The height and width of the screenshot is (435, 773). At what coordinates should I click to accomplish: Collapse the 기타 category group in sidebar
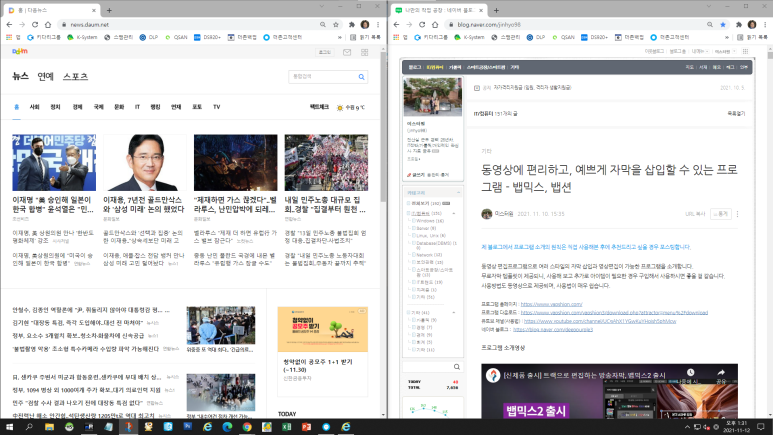click(x=454, y=313)
